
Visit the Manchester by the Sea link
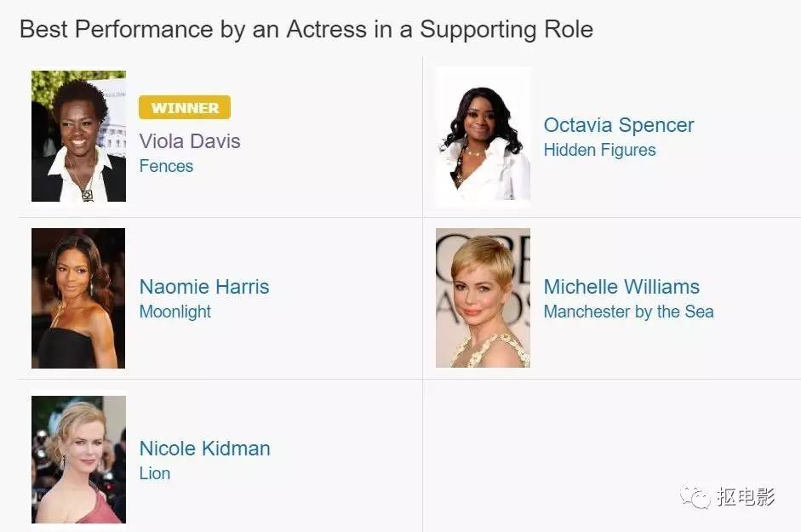[628, 312]
